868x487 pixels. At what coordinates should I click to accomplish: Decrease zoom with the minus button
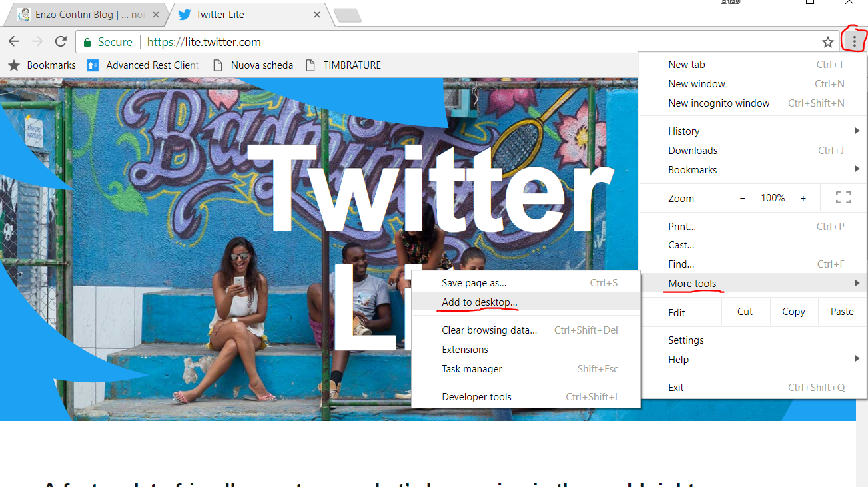[x=743, y=198]
